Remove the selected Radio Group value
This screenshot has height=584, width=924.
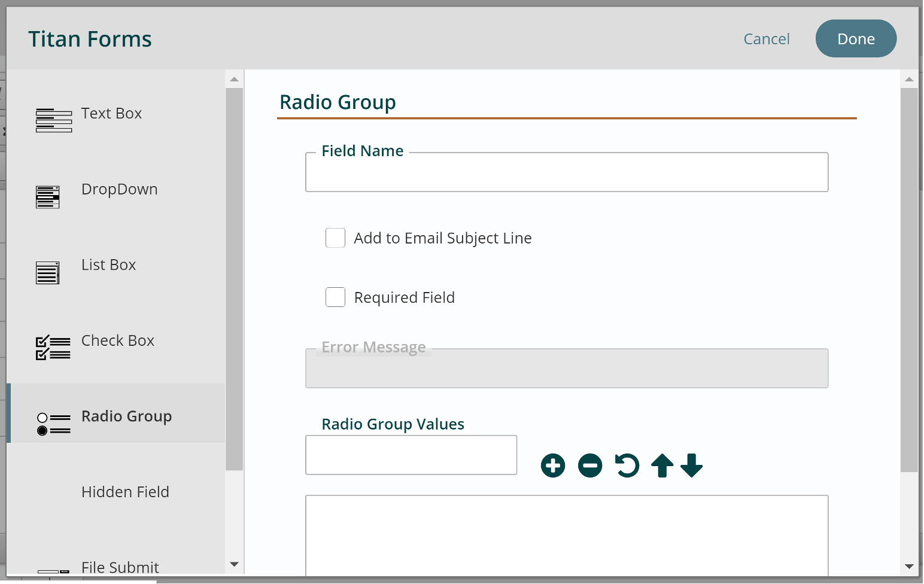coord(589,465)
